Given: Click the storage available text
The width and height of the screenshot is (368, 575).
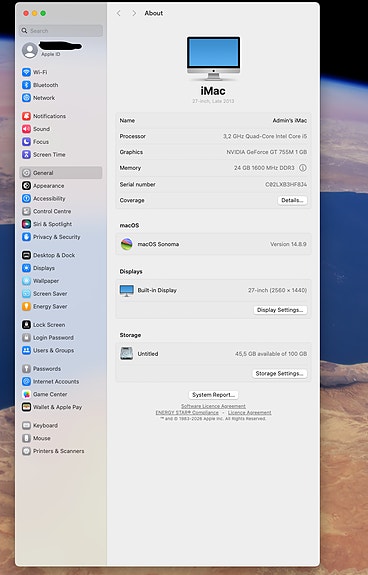Looking at the screenshot, I should (x=271, y=354).
